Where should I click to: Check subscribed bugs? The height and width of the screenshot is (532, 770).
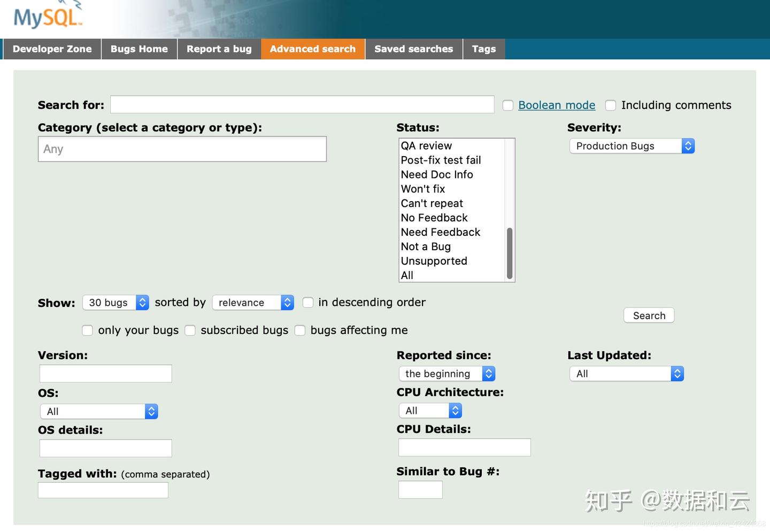pos(190,330)
